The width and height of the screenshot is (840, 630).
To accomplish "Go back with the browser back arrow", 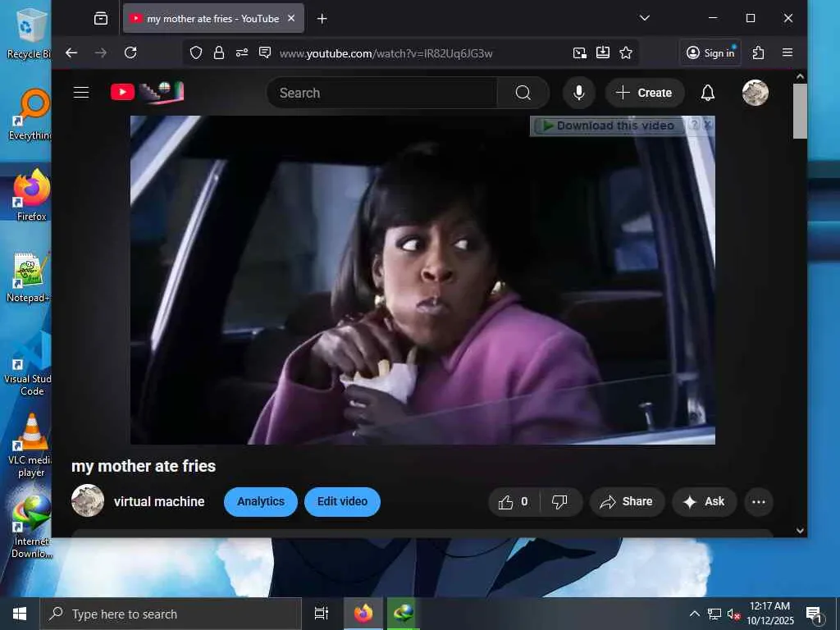I will [71, 52].
